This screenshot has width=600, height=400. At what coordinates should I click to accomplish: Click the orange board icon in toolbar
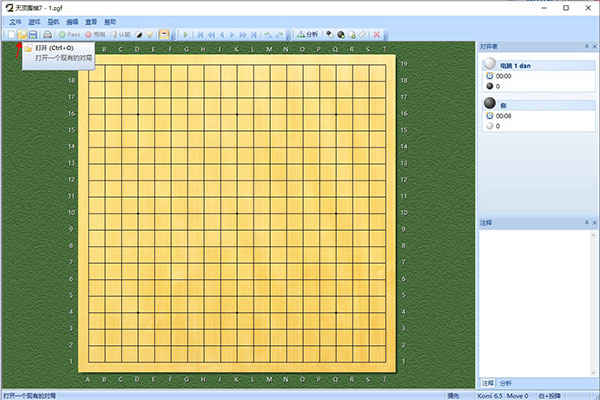[164, 35]
